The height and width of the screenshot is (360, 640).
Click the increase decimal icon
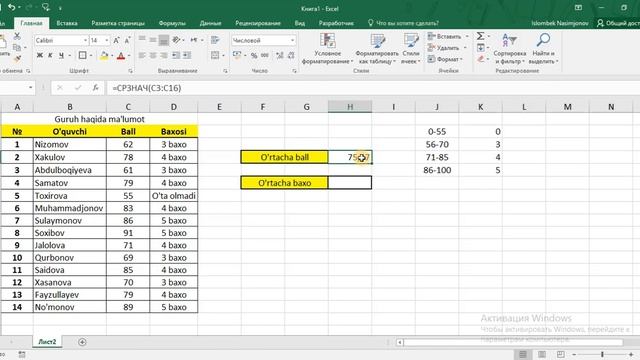280,55
